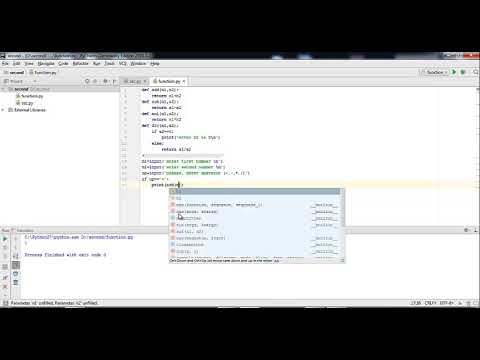480x360 pixels.
Task: Select vsc.py in the project tree
Action: (25, 103)
